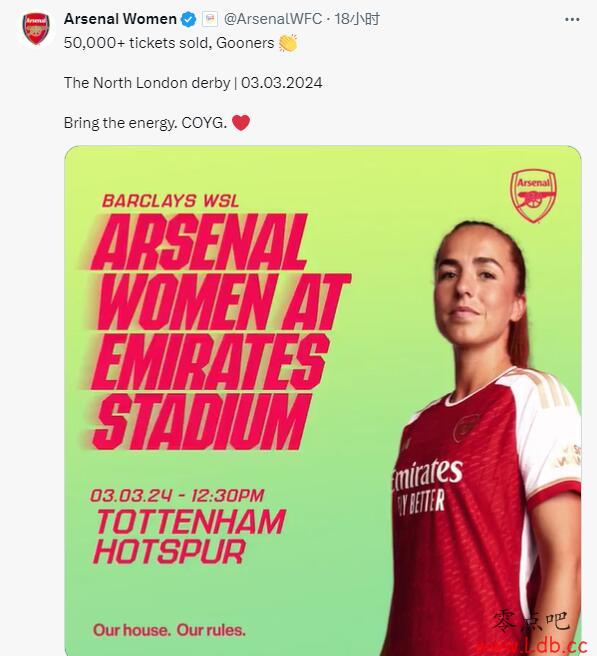Click the 18 hours timestamp
This screenshot has height=656, width=597.
357,19
